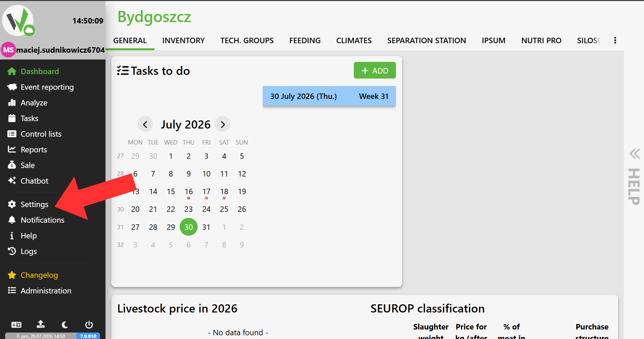
Task: Open the CLIMATES tab
Action: tap(354, 40)
